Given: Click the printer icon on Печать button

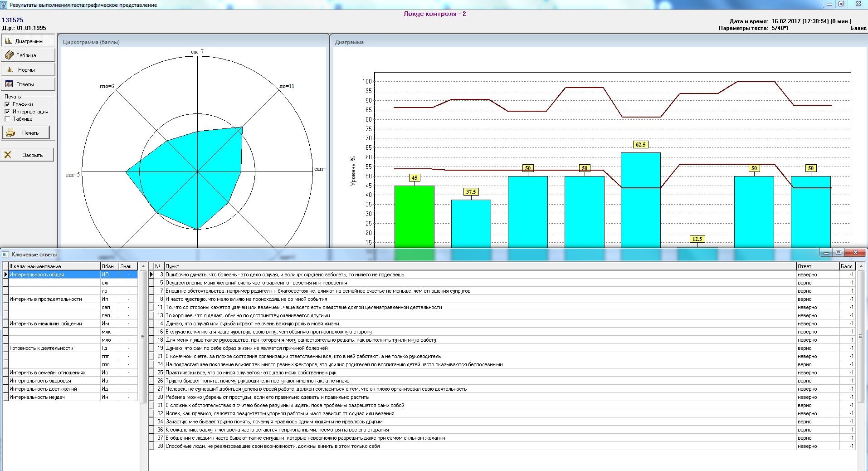Looking at the screenshot, I should pos(10,133).
